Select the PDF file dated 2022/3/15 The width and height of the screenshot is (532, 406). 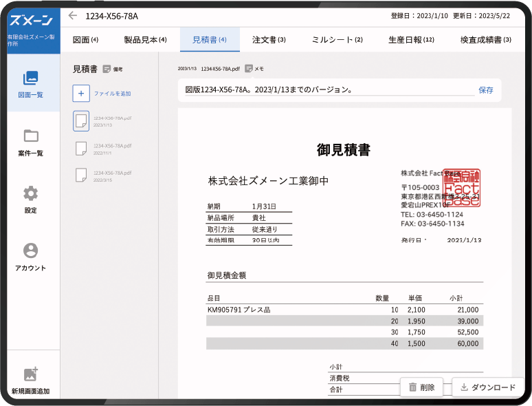point(81,175)
